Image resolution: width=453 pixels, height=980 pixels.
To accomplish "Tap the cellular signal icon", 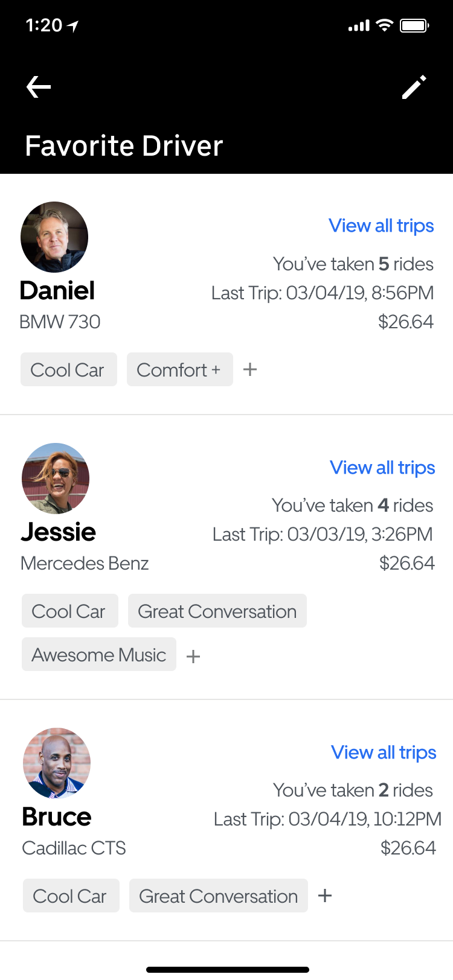I will click(x=359, y=26).
